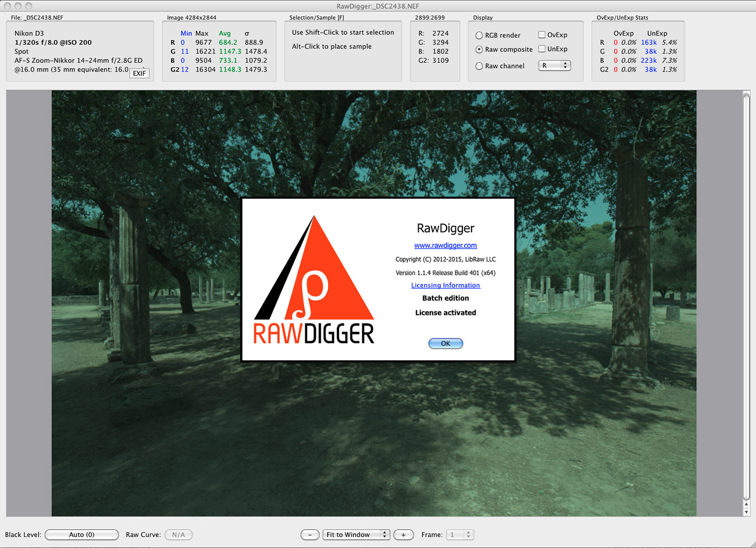Click the OK button in About dialog
Screen dimensions: 756x548
coord(445,343)
